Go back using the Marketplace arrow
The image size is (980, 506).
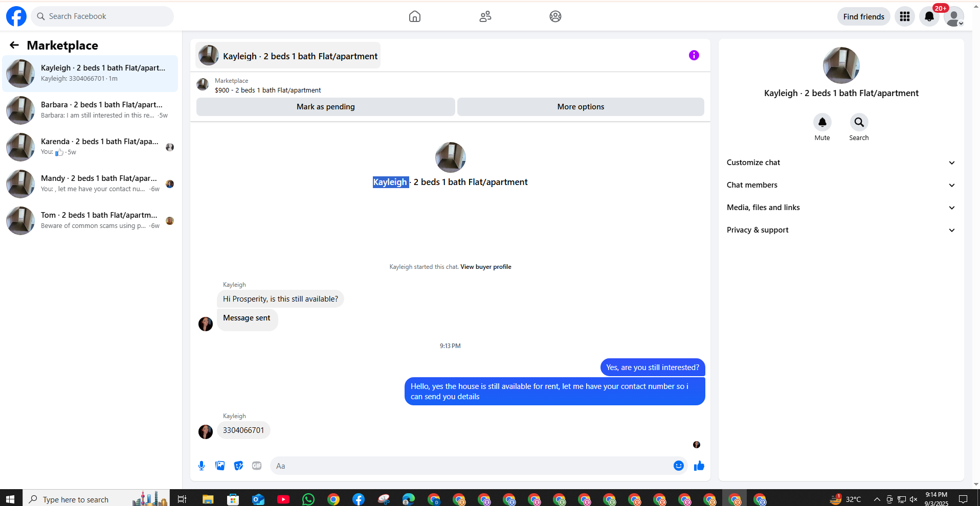point(14,45)
